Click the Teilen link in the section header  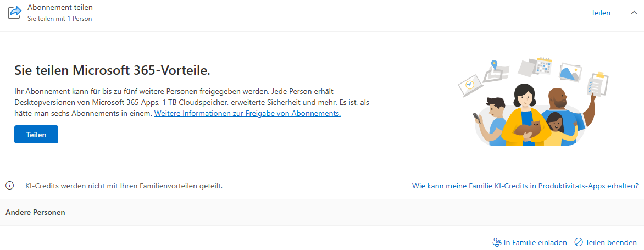point(601,13)
